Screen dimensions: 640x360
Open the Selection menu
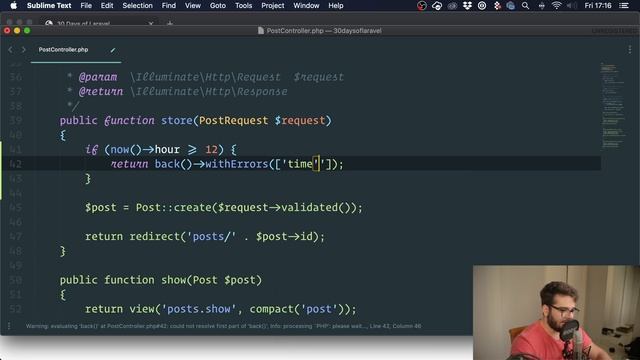point(138,6)
